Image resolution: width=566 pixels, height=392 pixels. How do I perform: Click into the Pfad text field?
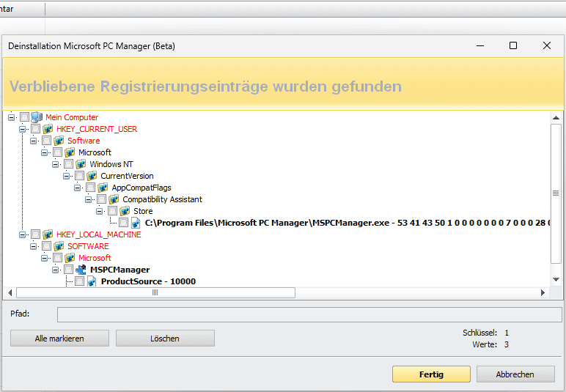309,314
